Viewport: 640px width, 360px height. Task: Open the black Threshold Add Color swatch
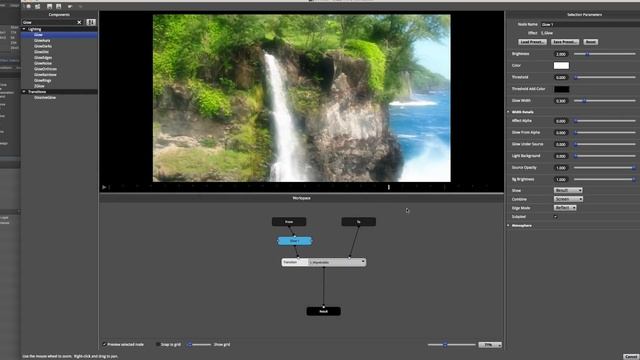(x=561, y=89)
